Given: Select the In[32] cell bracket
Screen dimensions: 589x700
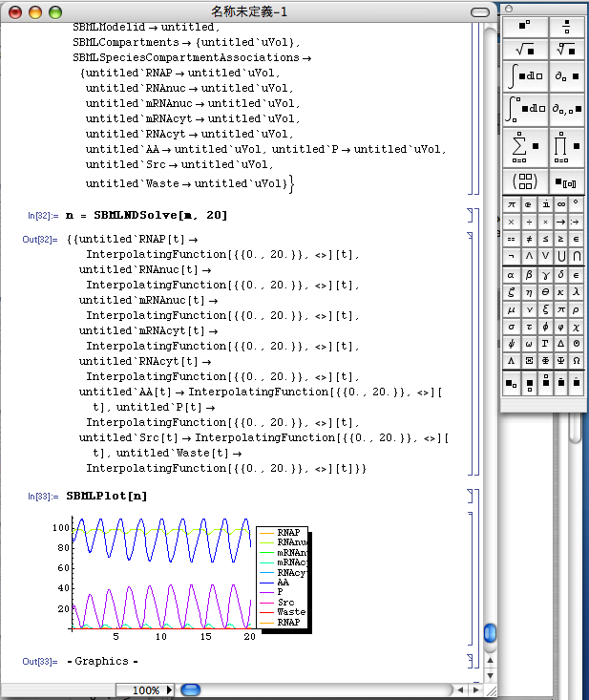Looking at the screenshot, I should coord(470,215).
